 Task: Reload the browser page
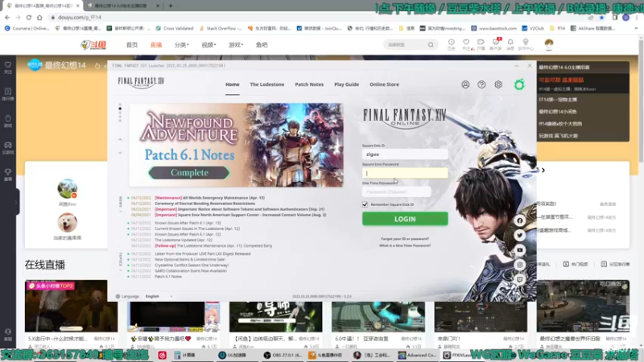click(x=29, y=17)
